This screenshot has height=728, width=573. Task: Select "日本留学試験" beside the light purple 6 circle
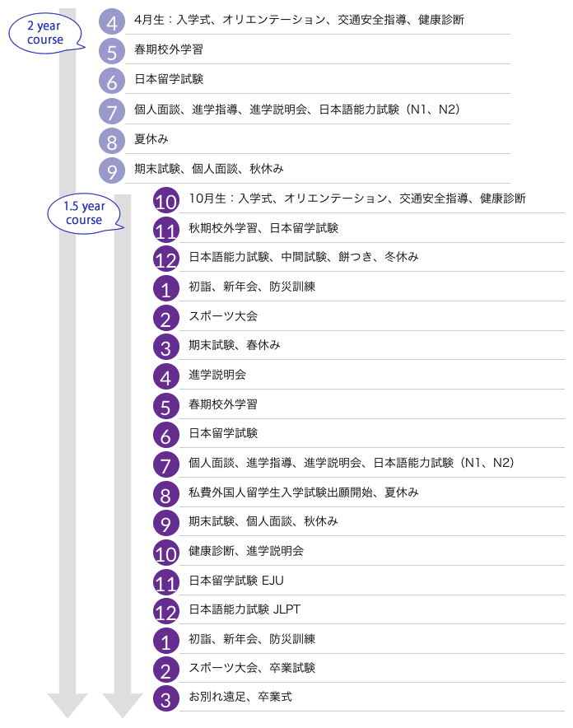169,79
